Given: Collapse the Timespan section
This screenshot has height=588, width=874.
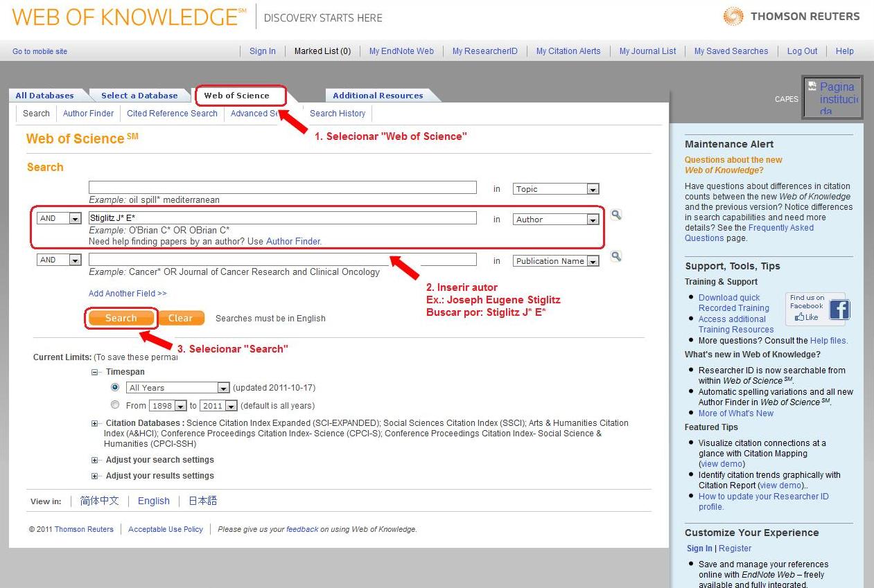Looking at the screenshot, I should coord(95,372).
